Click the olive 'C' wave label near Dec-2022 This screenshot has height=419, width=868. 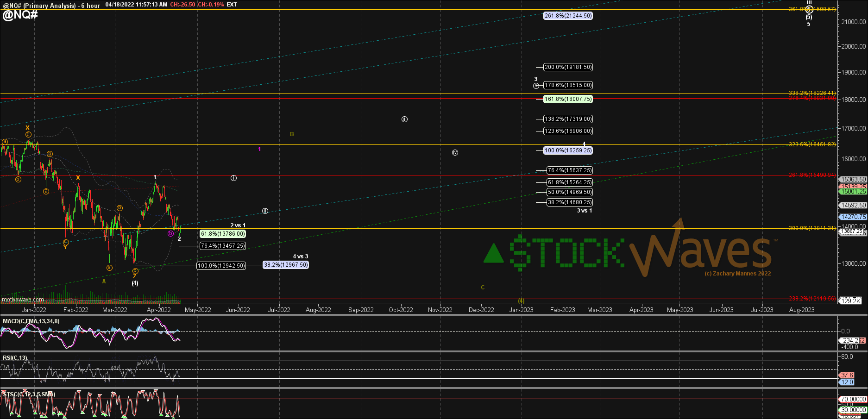[483, 288]
